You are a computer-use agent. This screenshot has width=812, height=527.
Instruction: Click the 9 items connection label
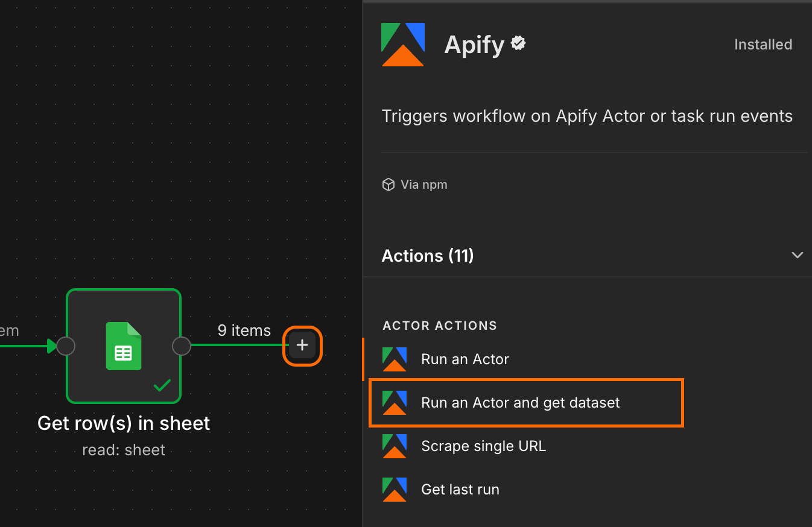[x=244, y=330]
